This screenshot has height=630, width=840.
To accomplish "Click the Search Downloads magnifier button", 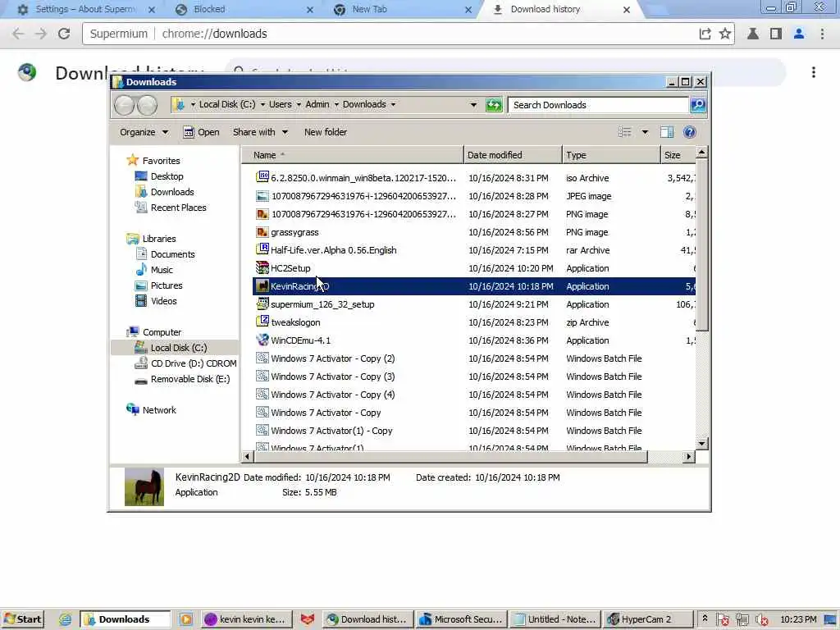I will 697,105.
